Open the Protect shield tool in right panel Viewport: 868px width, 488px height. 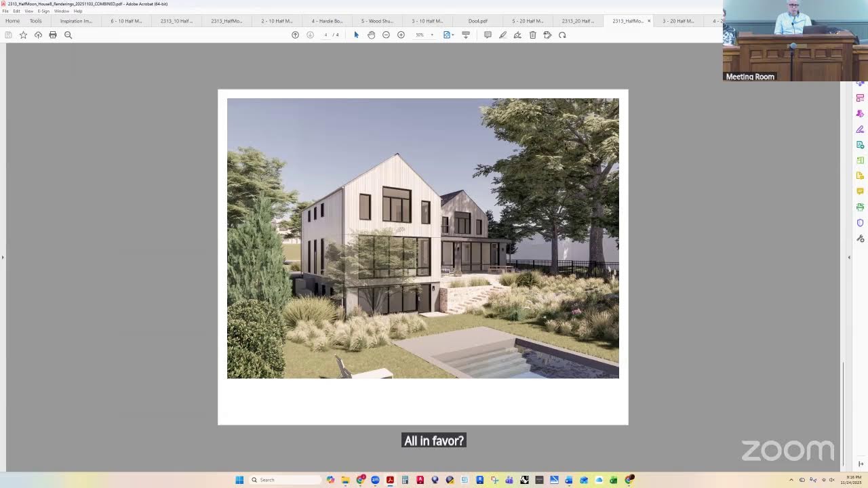tap(860, 223)
